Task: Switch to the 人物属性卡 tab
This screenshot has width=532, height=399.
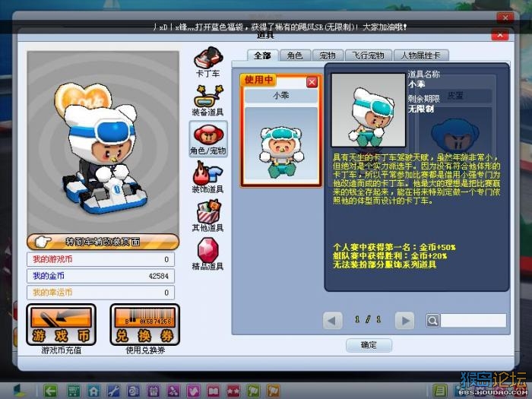Action: 421,55
